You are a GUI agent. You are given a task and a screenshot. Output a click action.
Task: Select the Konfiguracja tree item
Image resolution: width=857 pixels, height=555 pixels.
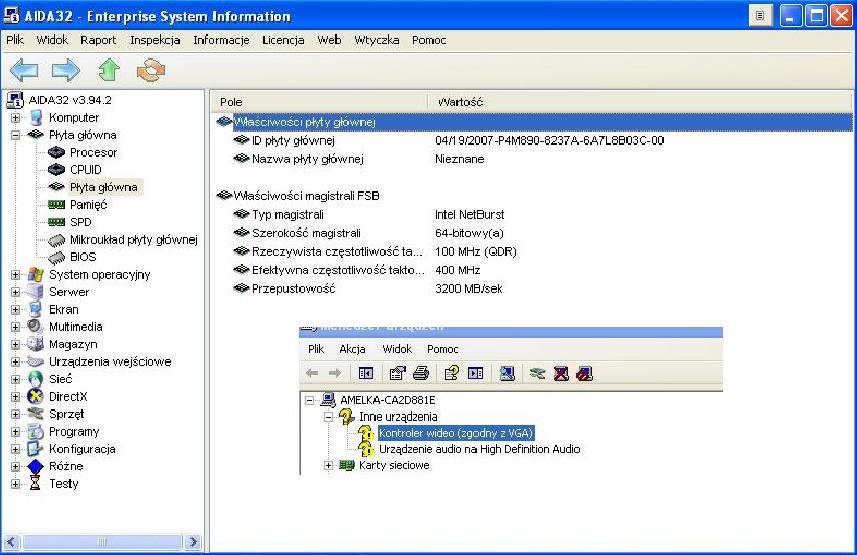coord(82,449)
